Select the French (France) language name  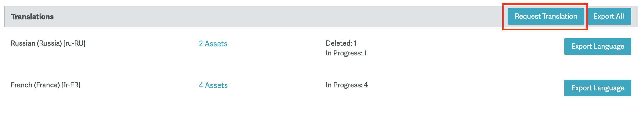pyautogui.click(x=35, y=85)
